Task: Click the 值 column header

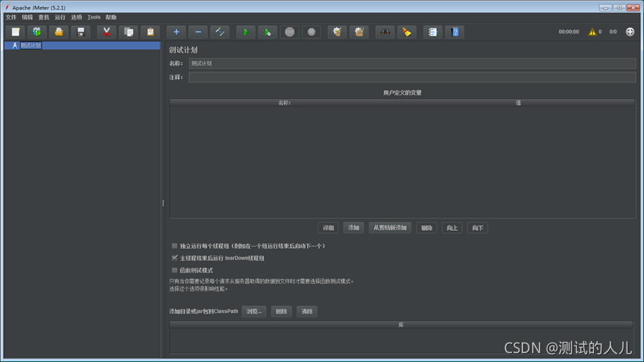Action: coord(519,103)
